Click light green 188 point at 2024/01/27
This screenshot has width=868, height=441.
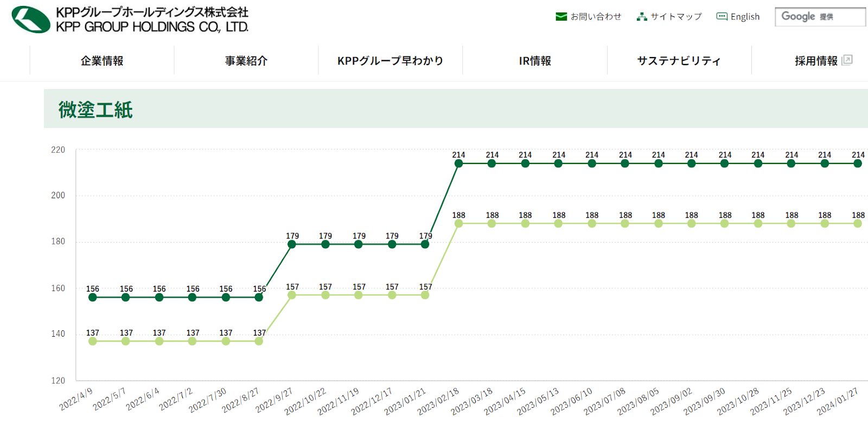pos(858,223)
